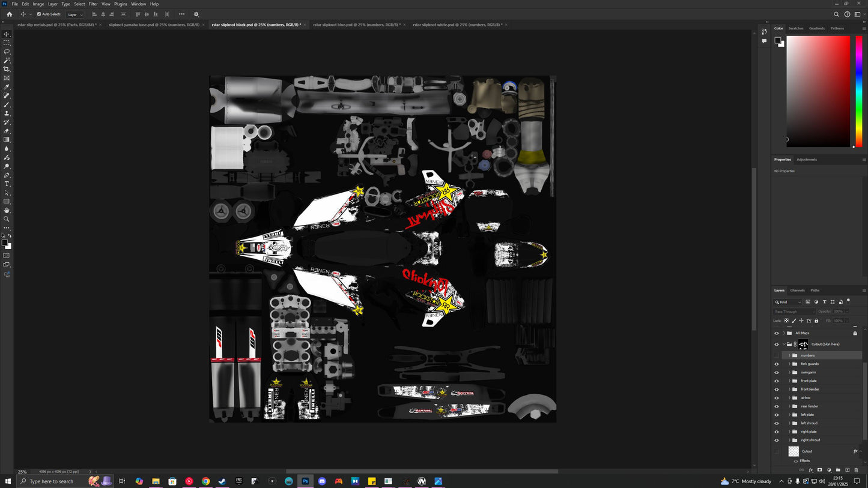This screenshot has height=488, width=868.
Task: Open the Filter menu
Action: [93, 4]
